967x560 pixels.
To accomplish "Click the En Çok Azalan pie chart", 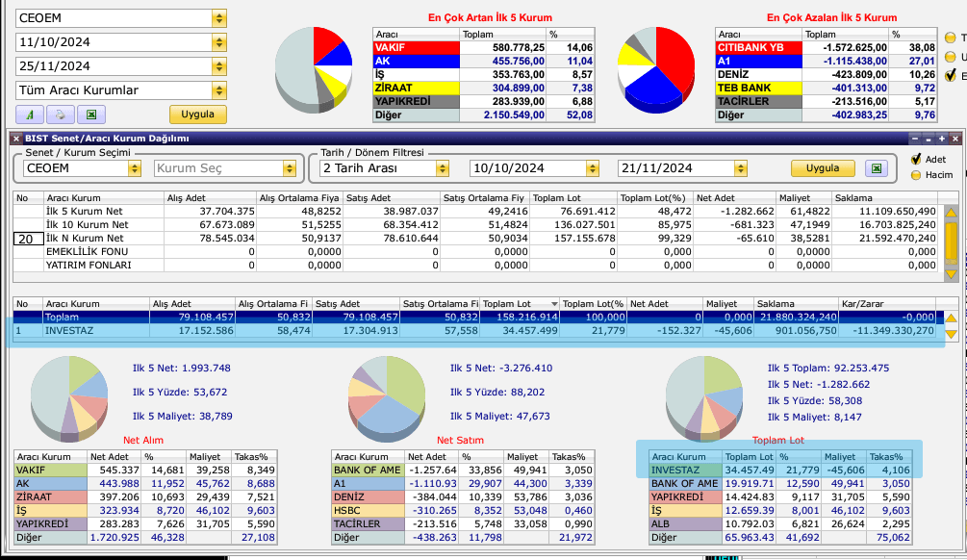I will (x=656, y=69).
